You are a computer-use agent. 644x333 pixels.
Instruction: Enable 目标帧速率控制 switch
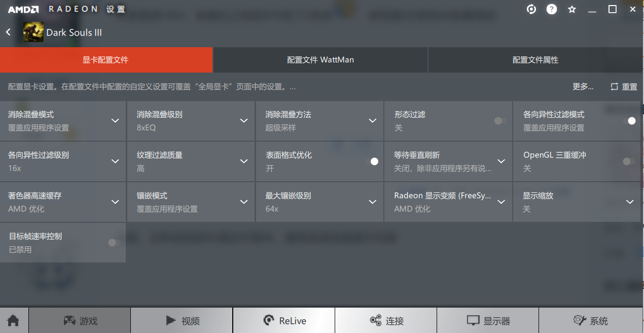pyautogui.click(x=114, y=243)
